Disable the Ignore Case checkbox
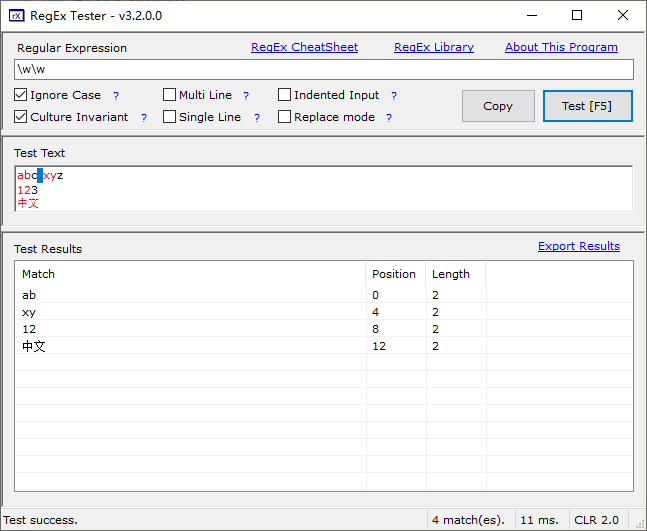The height and width of the screenshot is (531, 647). coord(21,95)
